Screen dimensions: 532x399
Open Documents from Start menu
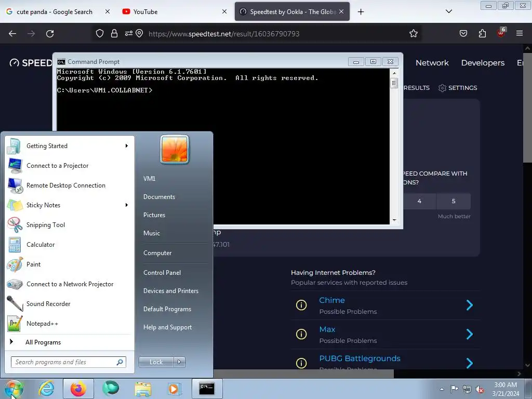[159, 197]
